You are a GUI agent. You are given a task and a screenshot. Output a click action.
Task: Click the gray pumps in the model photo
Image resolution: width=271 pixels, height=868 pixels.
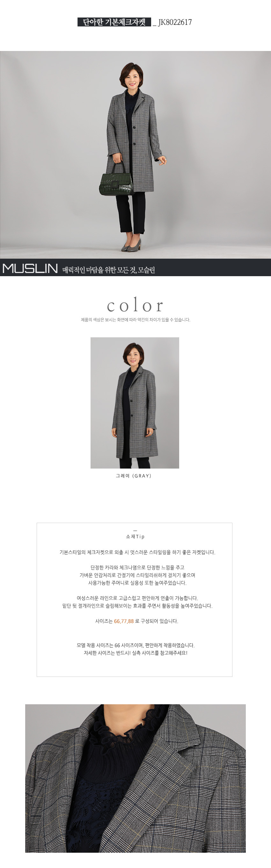coord(132,246)
